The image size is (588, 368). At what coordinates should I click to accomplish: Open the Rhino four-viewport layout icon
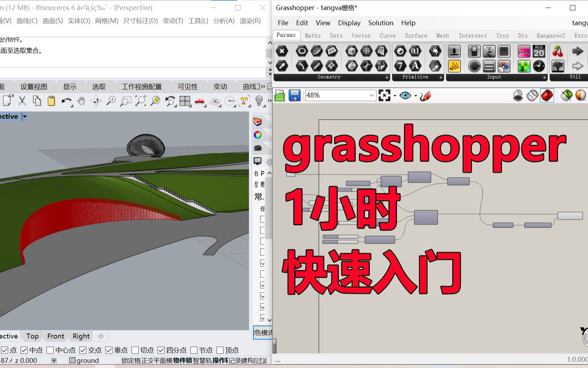click(185, 101)
